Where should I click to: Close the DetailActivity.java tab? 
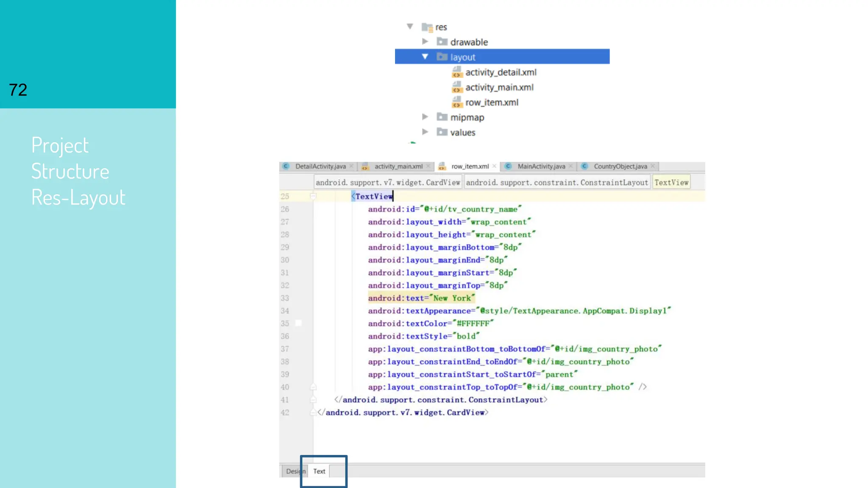click(351, 166)
